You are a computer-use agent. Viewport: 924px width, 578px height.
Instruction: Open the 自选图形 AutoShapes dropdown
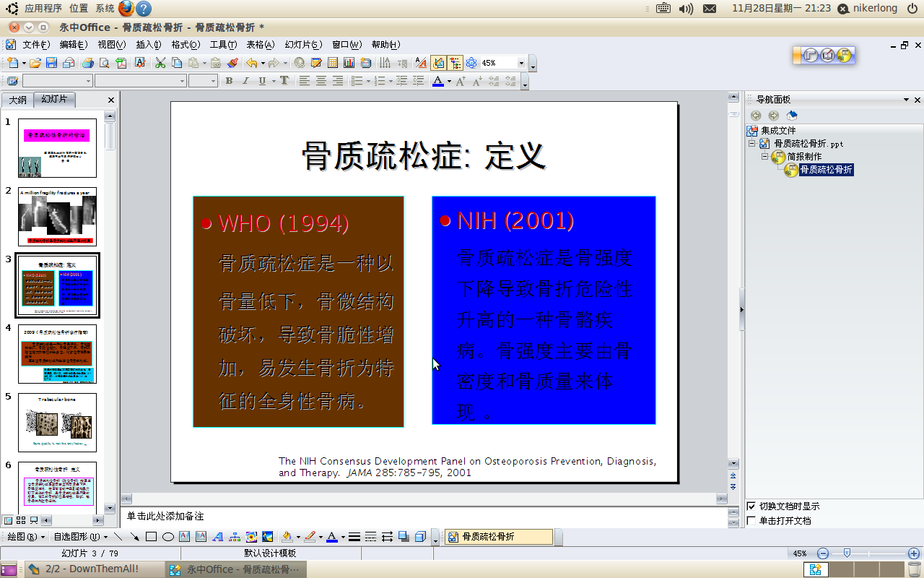coord(81,537)
